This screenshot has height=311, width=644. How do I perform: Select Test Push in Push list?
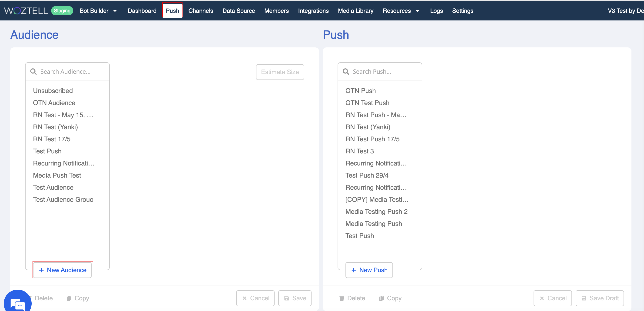tap(359, 236)
